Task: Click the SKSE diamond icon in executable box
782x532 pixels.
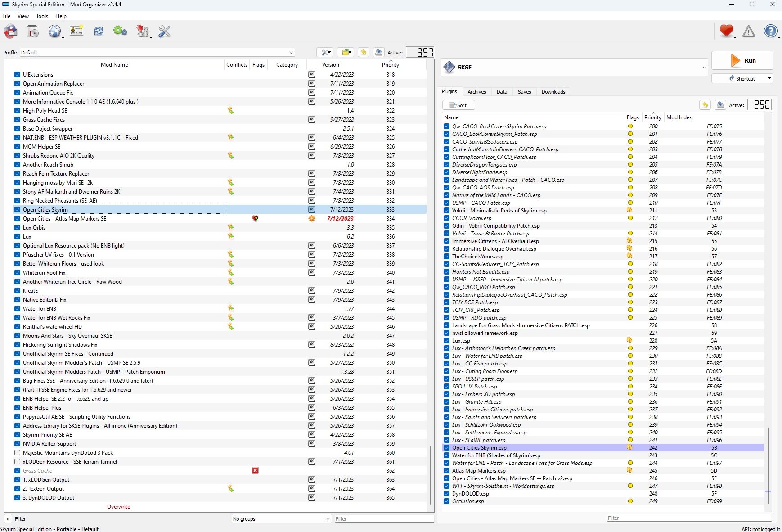Action: click(449, 67)
